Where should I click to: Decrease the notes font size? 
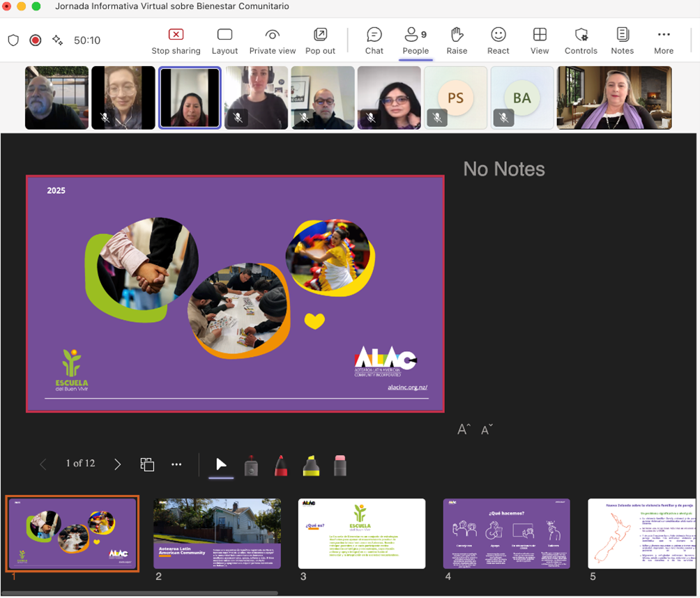487,429
